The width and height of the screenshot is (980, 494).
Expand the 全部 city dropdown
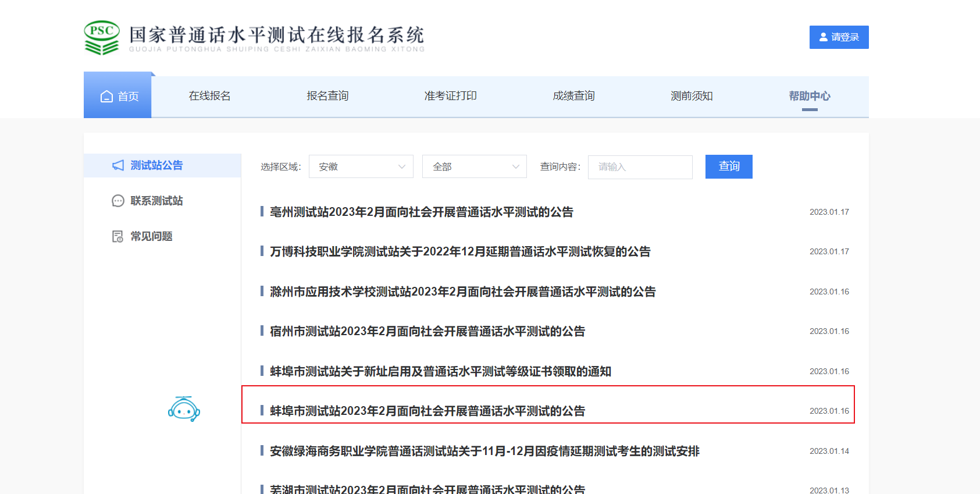(474, 167)
